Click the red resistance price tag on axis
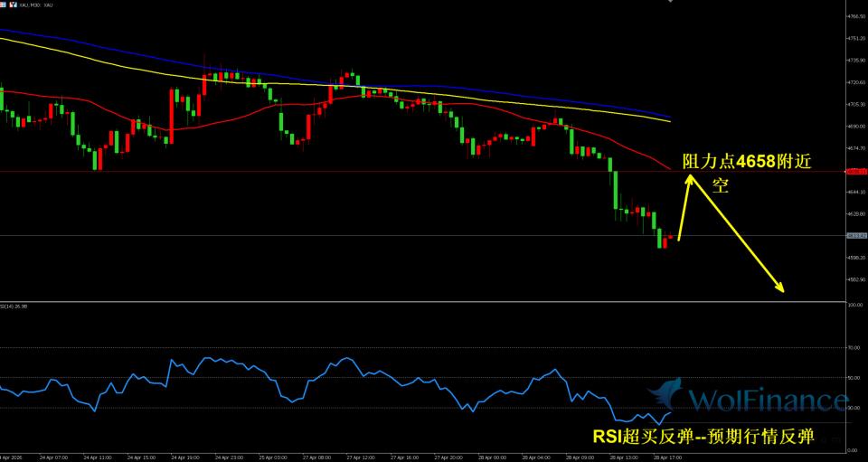 (854, 171)
